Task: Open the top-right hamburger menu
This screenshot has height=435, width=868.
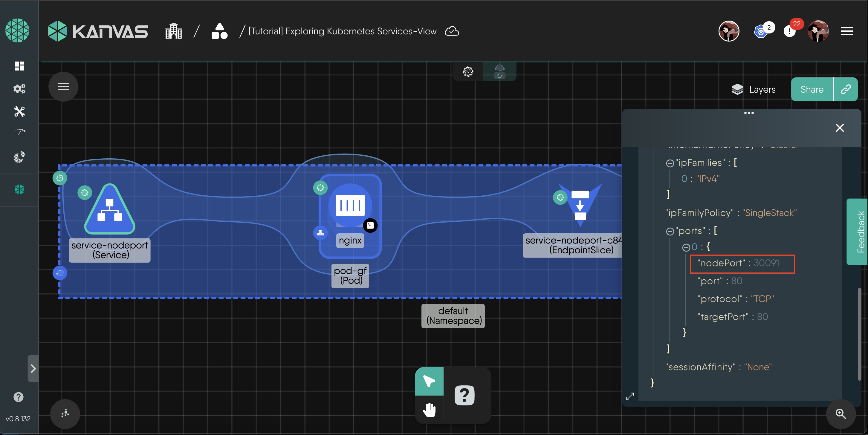Action: click(846, 31)
